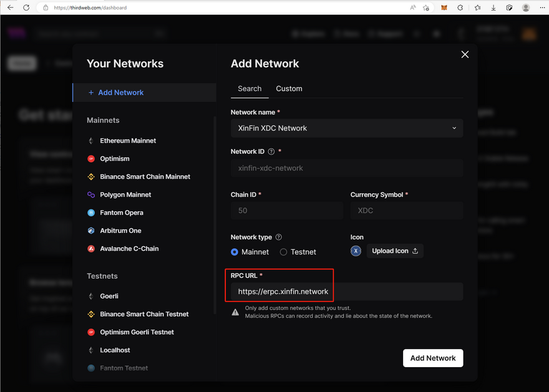
Task: Switch to the Custom tab
Action: coord(289,88)
